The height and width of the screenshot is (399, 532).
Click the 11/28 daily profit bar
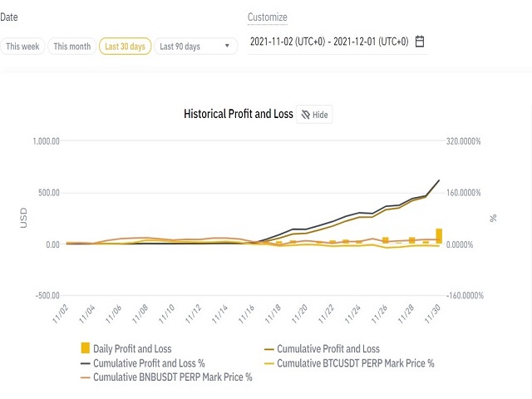point(412,240)
